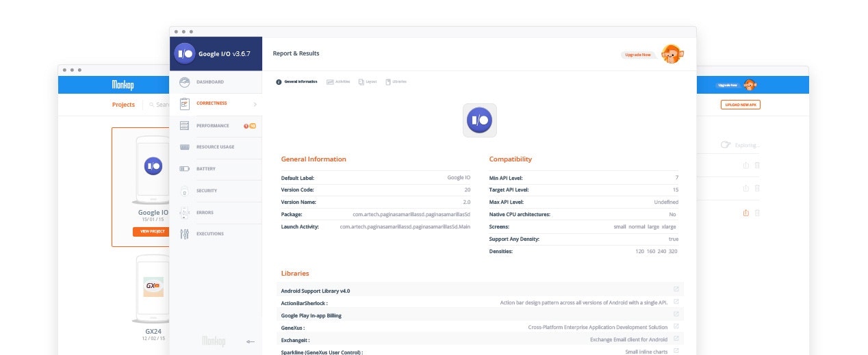Expand the Correctness chevron arrow

click(255, 105)
